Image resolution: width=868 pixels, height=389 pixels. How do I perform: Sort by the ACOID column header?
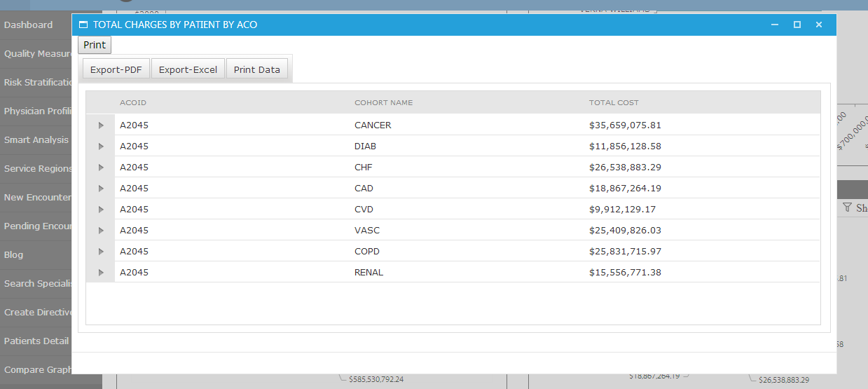[x=133, y=102]
